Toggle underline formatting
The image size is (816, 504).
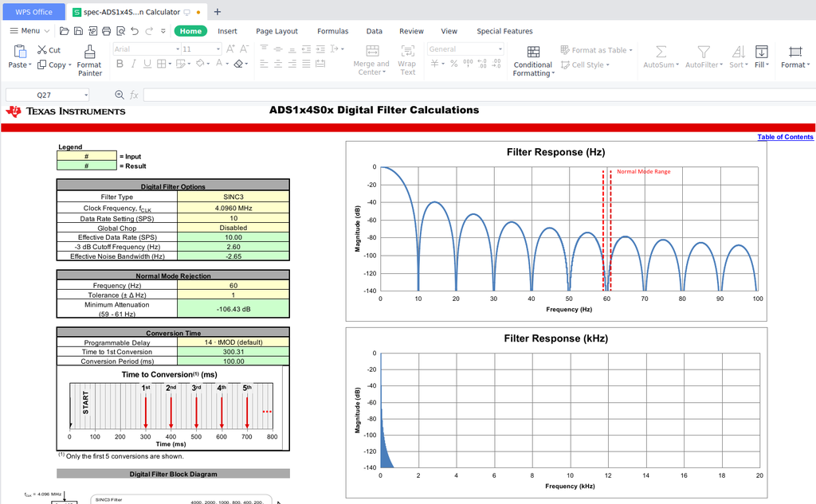tap(147, 64)
